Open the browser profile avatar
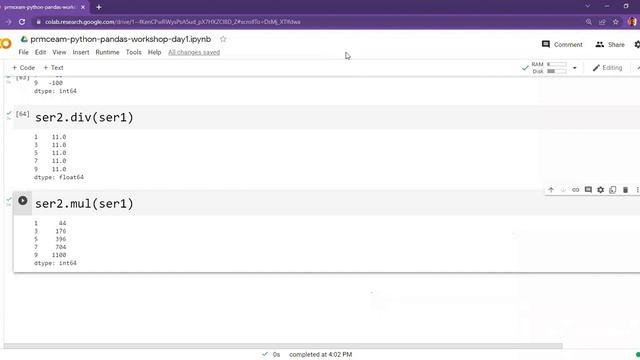The height and width of the screenshot is (360, 640). click(x=632, y=22)
